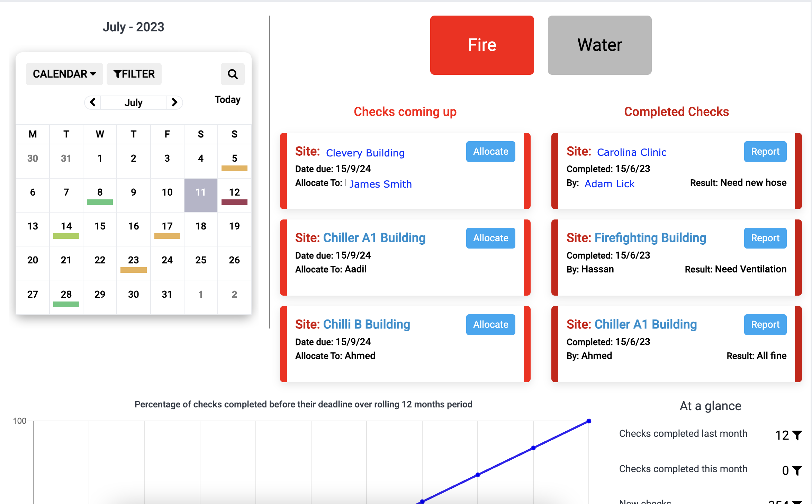The height and width of the screenshot is (504, 812).
Task: Switch to the Fire tab
Action: (482, 45)
